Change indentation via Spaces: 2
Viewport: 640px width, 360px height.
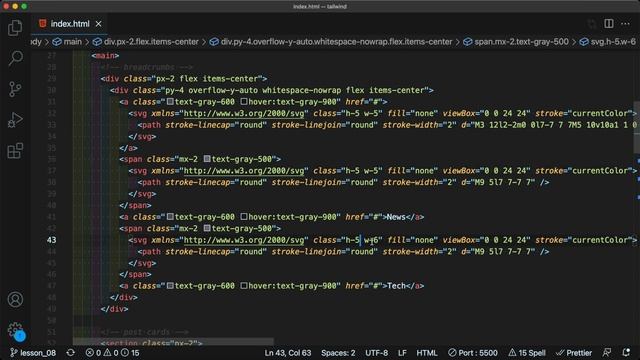pyautogui.click(x=338, y=353)
